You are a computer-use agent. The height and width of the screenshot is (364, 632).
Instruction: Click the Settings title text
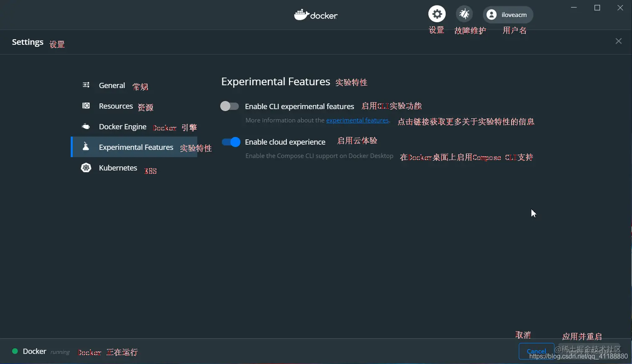(x=28, y=42)
